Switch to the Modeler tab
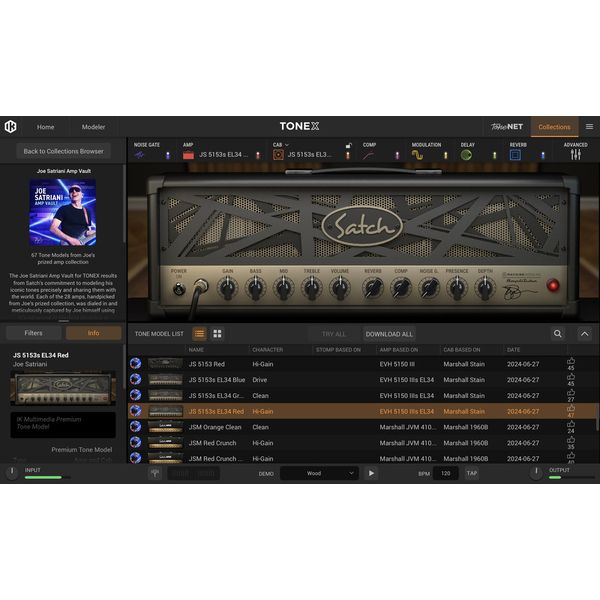The width and height of the screenshot is (600, 600). click(x=93, y=127)
